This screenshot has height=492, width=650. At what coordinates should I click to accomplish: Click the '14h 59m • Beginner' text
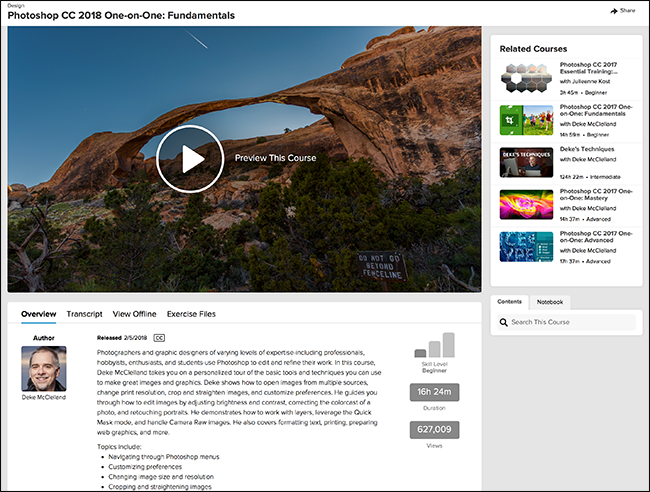point(585,135)
